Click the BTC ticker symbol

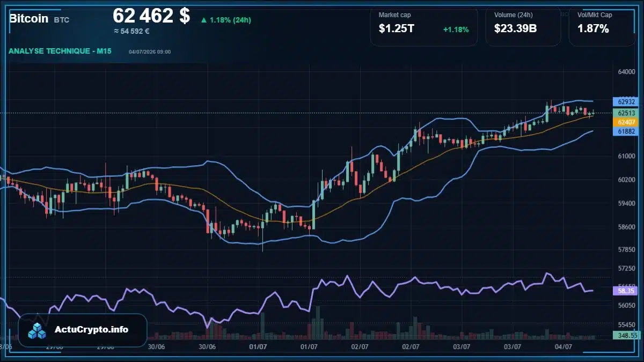pyautogui.click(x=62, y=20)
